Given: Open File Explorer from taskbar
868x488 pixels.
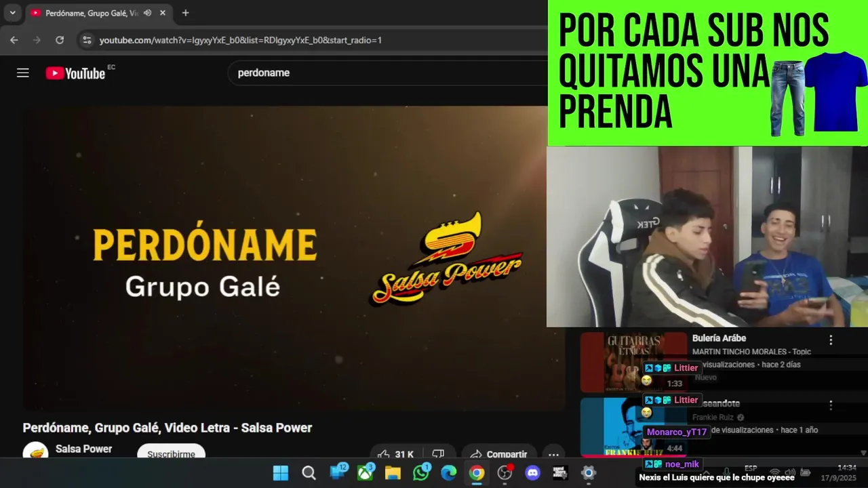Looking at the screenshot, I should click(393, 473).
